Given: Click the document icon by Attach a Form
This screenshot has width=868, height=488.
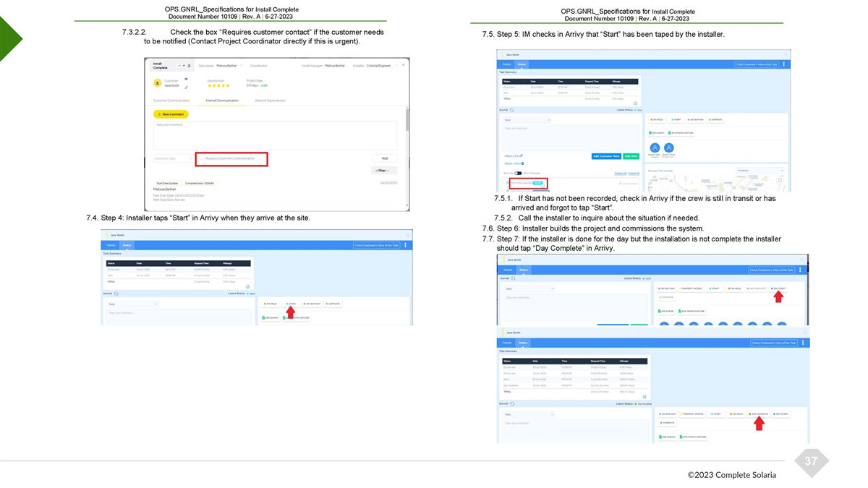Looking at the screenshot, I should (x=523, y=163).
